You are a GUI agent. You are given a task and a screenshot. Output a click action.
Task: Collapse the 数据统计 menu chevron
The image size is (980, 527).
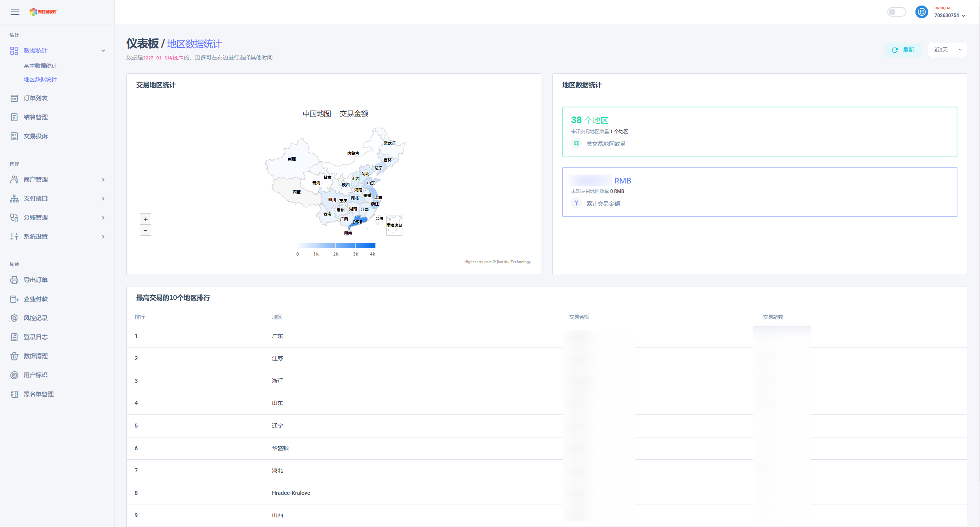(x=103, y=51)
